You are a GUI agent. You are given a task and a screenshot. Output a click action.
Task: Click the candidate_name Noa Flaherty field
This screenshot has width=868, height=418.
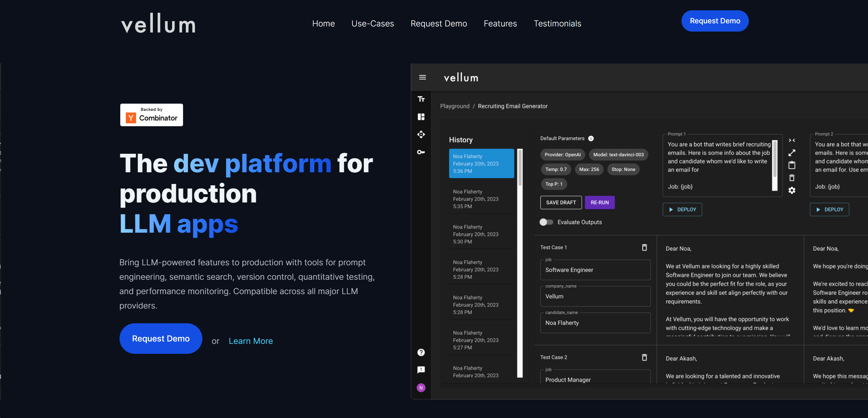(595, 323)
